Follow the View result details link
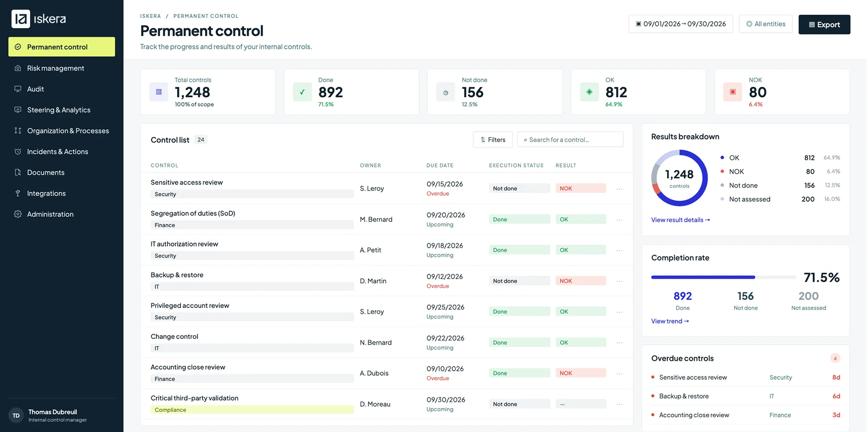Image resolution: width=868 pixels, height=432 pixels. click(681, 220)
